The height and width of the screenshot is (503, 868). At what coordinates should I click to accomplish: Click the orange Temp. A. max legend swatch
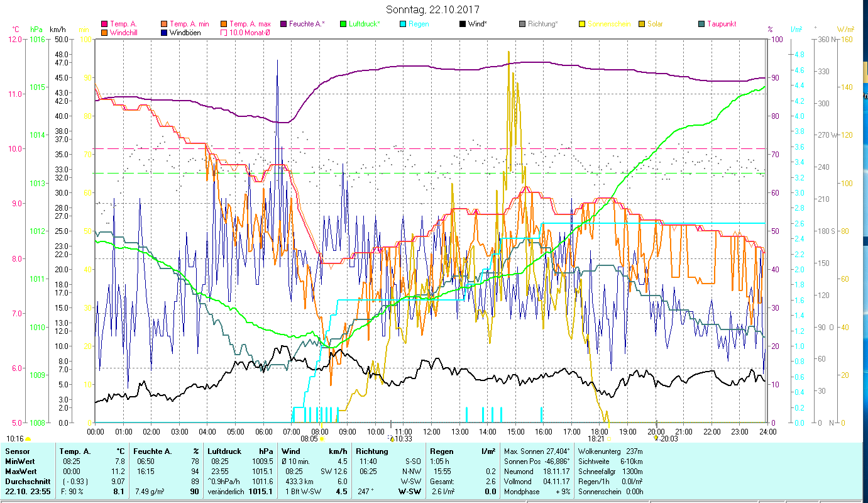224,24
